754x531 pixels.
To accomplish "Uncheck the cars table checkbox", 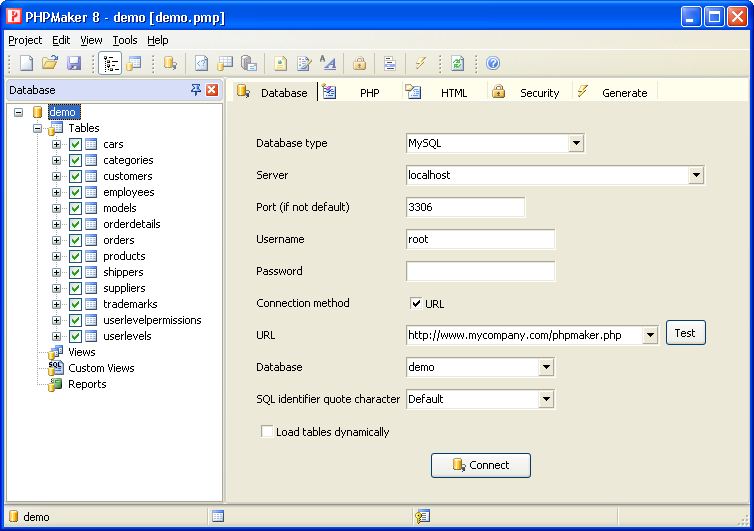I will pyautogui.click(x=75, y=144).
